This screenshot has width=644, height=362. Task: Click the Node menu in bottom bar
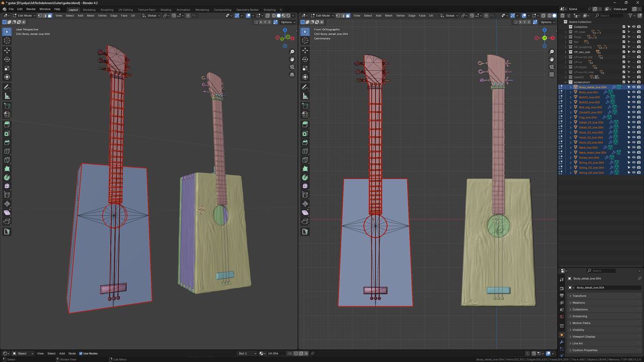click(x=72, y=353)
